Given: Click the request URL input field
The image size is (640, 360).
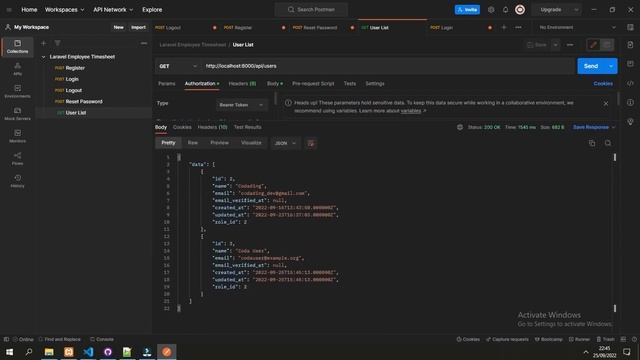Looking at the screenshot, I should pyautogui.click(x=388, y=66).
